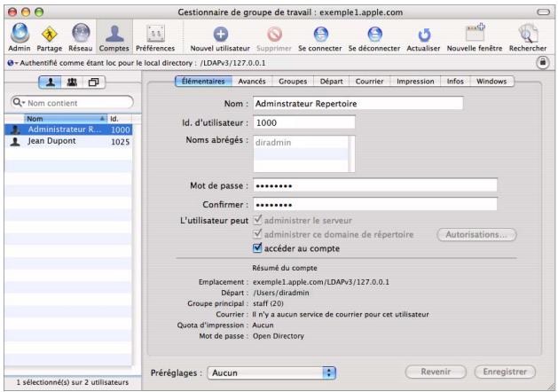Show the users list button
The height and width of the screenshot is (392, 558).
click(50, 82)
